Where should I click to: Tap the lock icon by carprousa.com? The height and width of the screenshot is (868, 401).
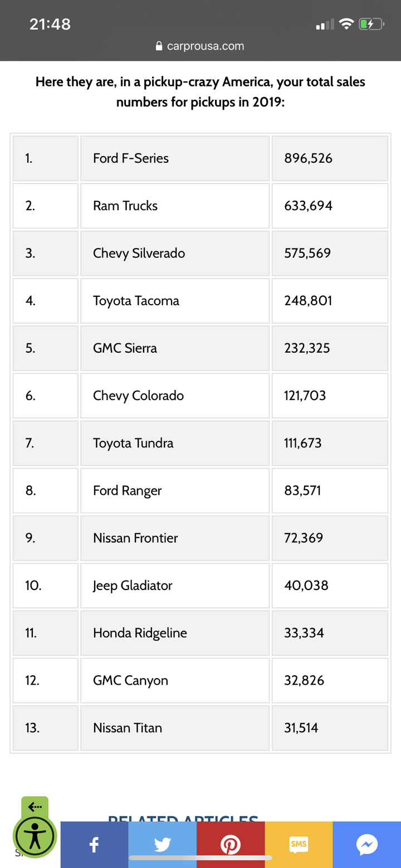coord(160,46)
